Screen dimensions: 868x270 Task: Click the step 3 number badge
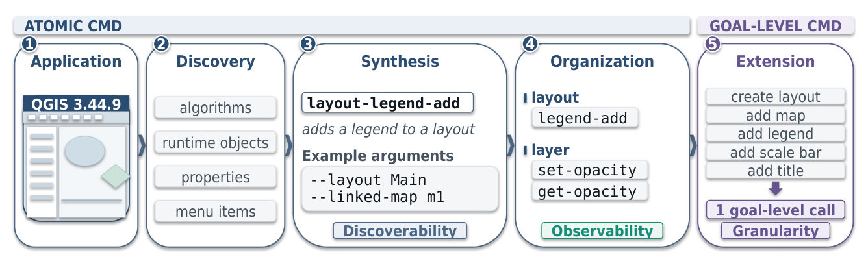(x=308, y=44)
